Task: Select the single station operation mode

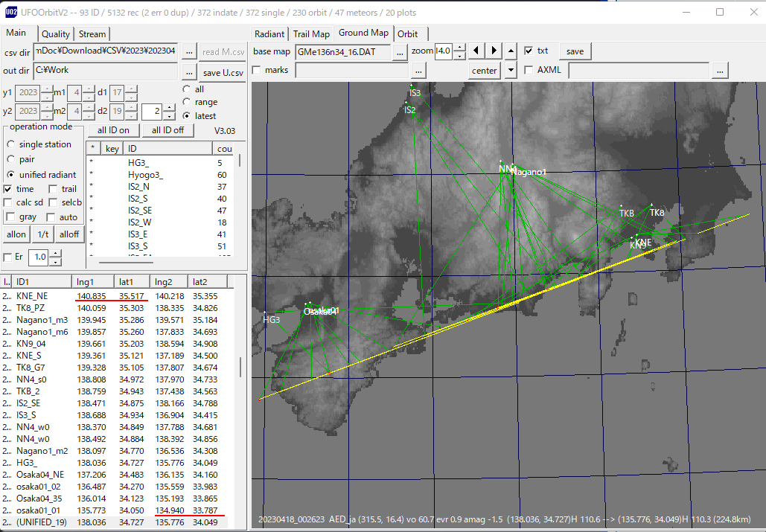Action: [10, 144]
